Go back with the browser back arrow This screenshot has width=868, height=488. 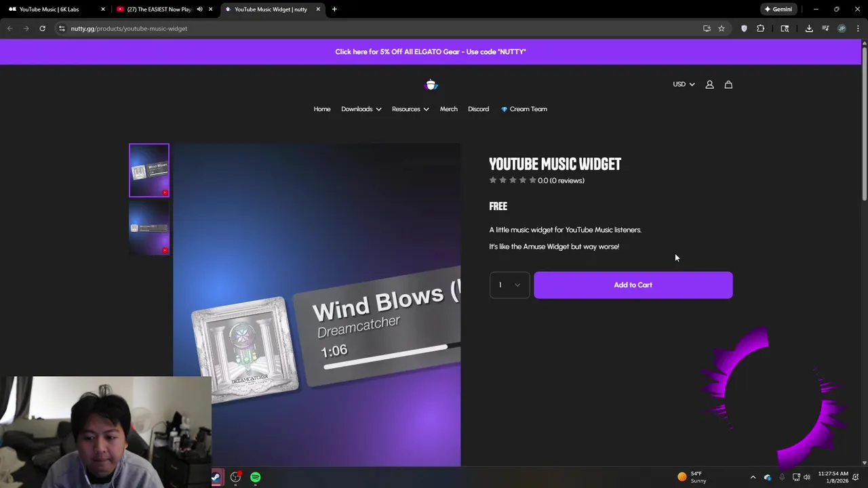point(10,28)
